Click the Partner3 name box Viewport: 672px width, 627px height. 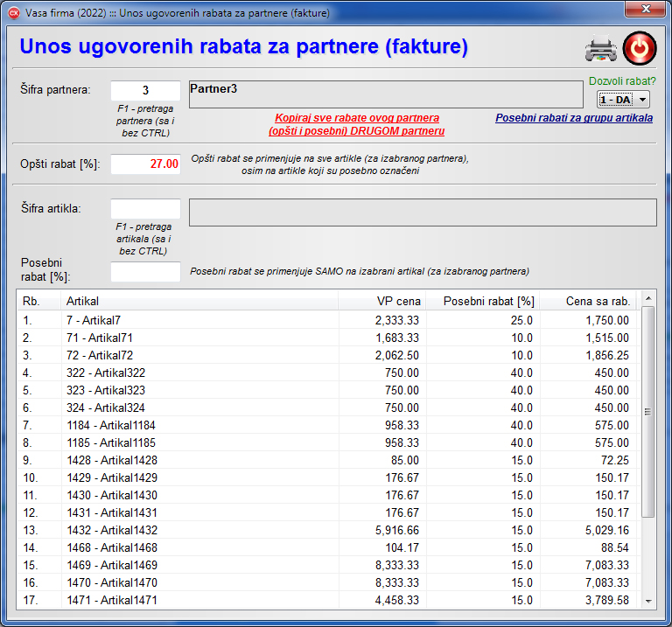pos(386,94)
